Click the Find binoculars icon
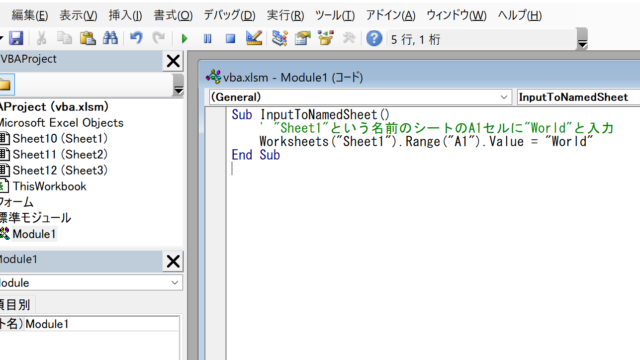This screenshot has width=640, height=360. tap(110, 38)
